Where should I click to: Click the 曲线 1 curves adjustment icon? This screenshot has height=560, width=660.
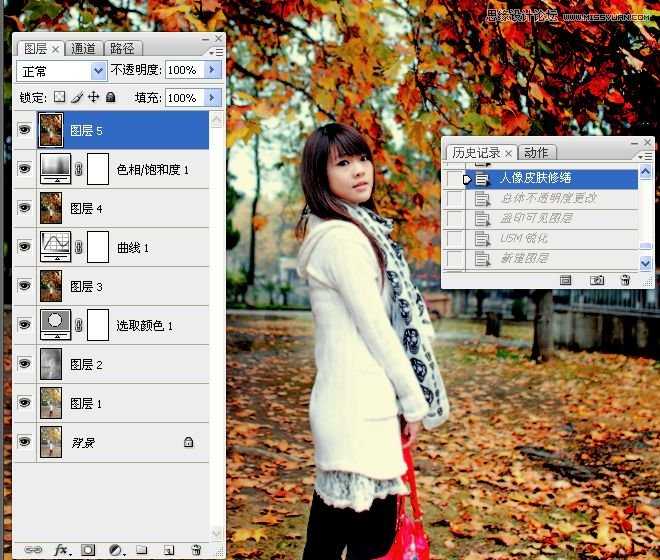56,247
